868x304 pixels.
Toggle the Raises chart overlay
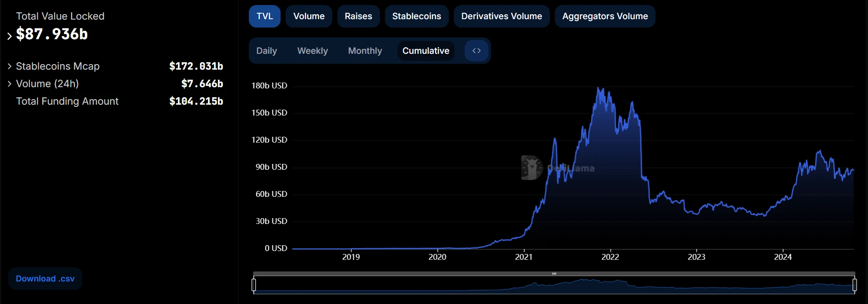click(x=358, y=16)
